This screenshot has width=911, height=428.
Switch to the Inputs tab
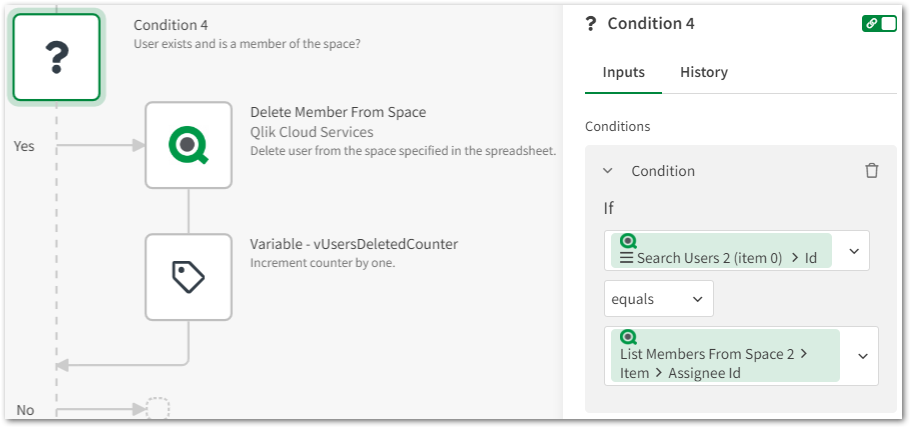[x=623, y=72]
